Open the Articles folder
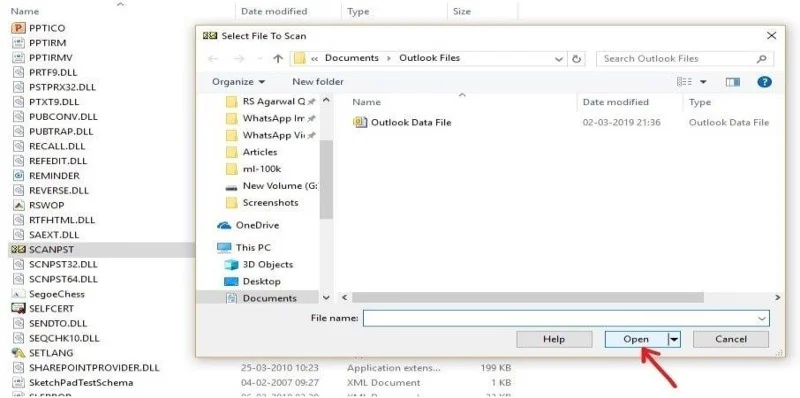This screenshot has width=800, height=398. coord(251,152)
